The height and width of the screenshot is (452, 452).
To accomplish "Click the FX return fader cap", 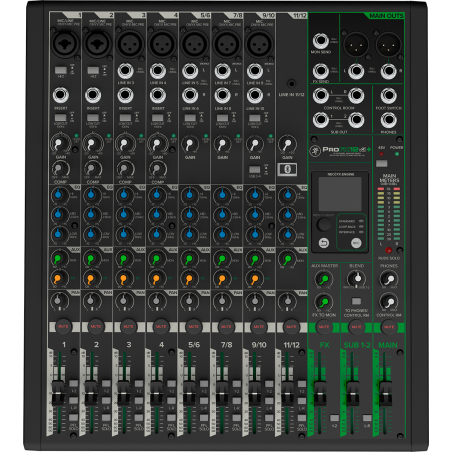I will point(320,393).
